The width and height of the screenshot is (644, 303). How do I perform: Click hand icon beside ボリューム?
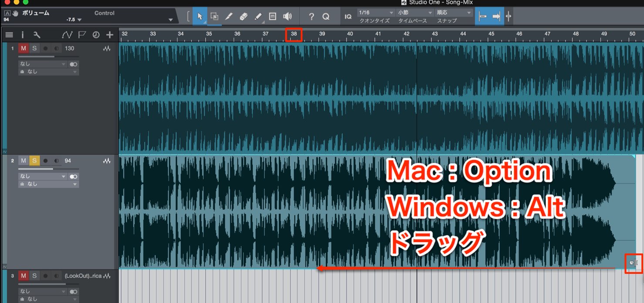pyautogui.click(x=16, y=13)
